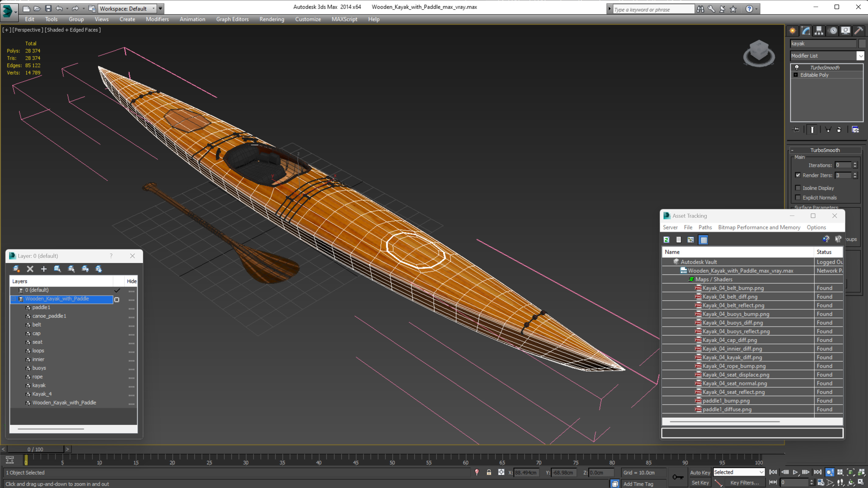This screenshot has height=488, width=868.
Task: Enable the Explicit Normals checkbox
Action: tap(798, 198)
